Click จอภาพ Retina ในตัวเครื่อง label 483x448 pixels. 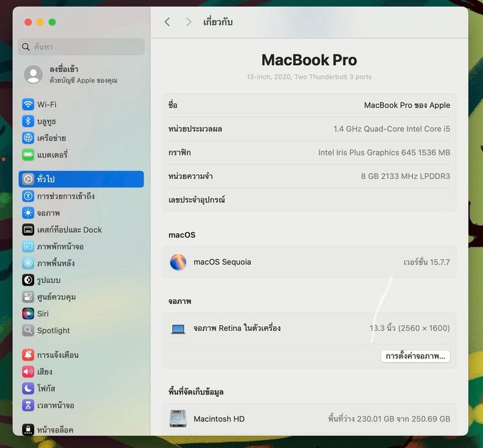coord(237,328)
